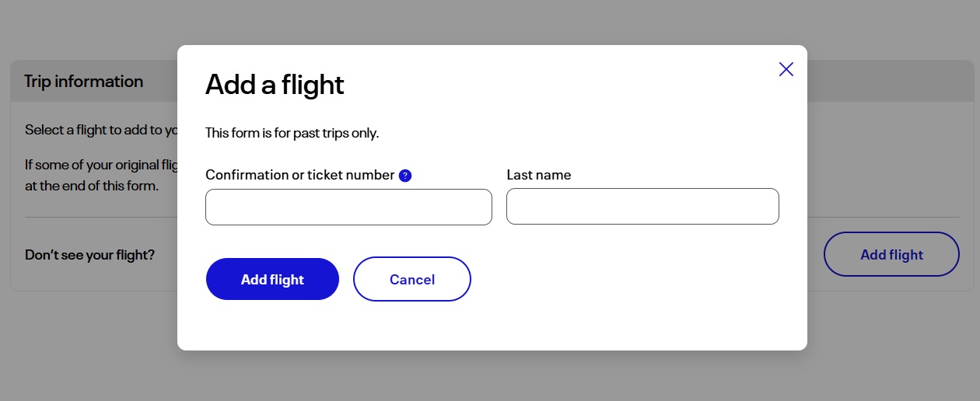This screenshot has height=401, width=980.
Task: Click the "Confirmation or ticket number" label
Action: tap(299, 175)
